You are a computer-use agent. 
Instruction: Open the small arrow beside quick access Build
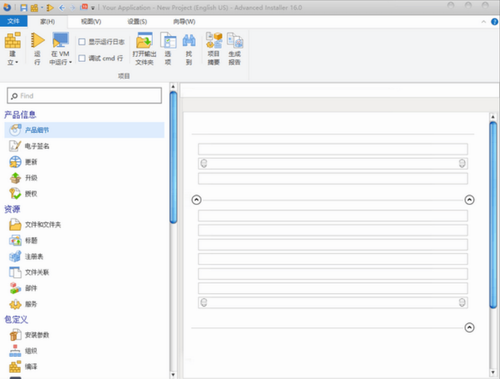pyautogui.click(x=42, y=7)
